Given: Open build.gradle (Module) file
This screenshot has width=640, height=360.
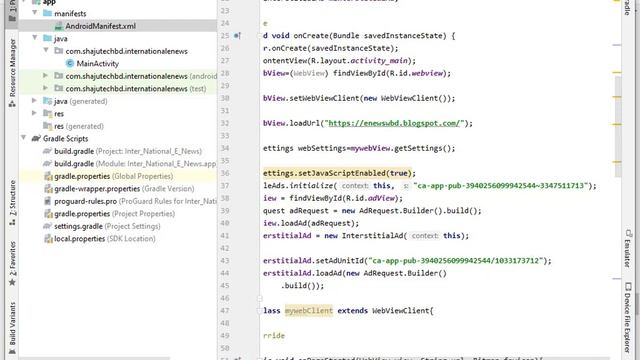Looking at the screenshot, I should point(135,164).
